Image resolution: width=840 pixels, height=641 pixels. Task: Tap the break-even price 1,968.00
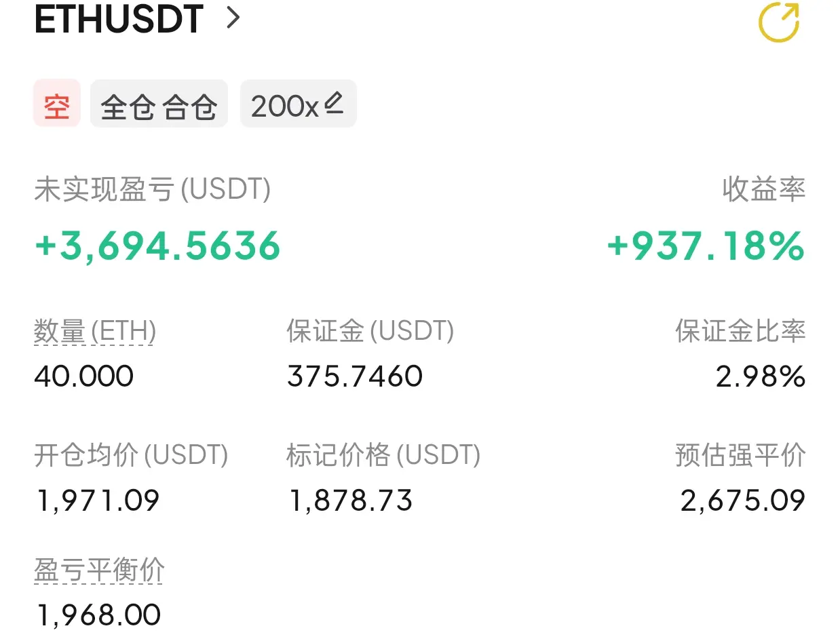[98, 615]
